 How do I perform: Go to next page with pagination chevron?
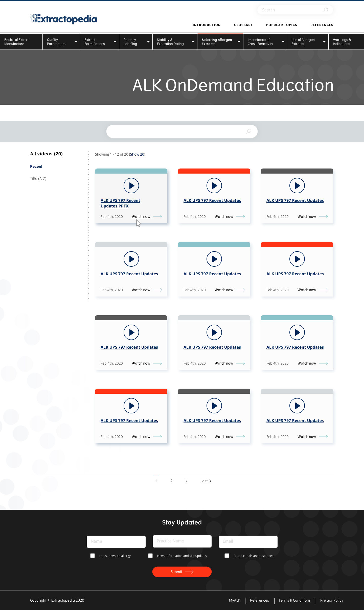[187, 481]
